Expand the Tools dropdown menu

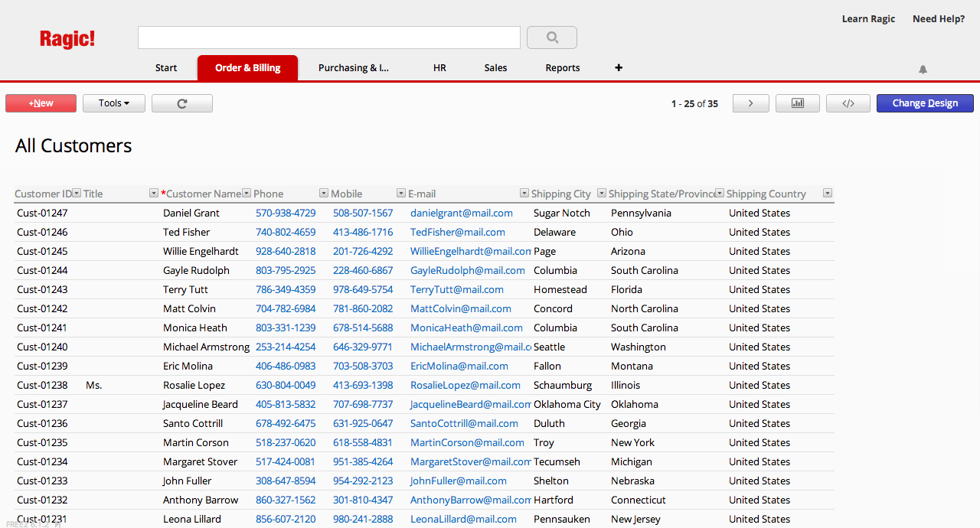tap(114, 103)
